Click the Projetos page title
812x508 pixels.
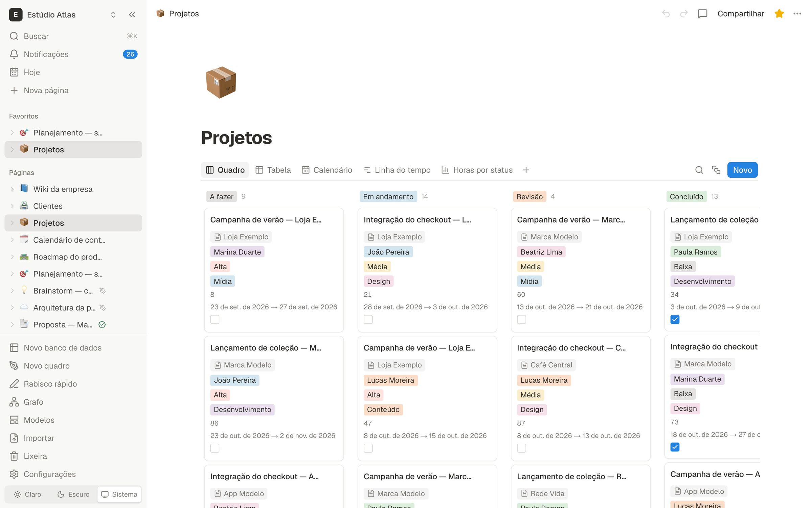tap(236, 137)
